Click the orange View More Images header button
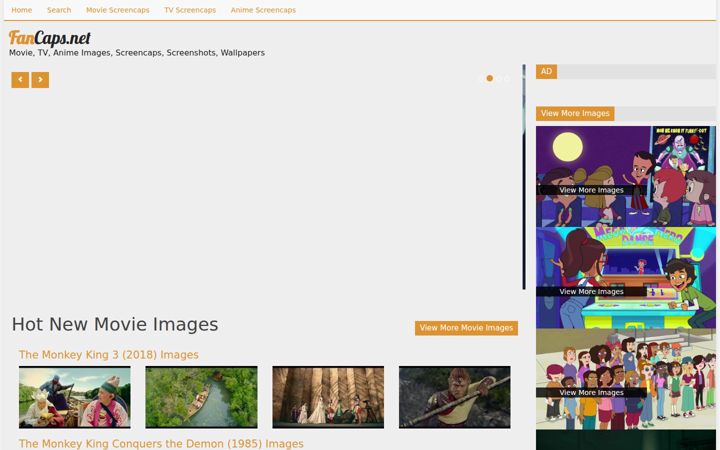The height and width of the screenshot is (450, 720). pyautogui.click(x=575, y=113)
